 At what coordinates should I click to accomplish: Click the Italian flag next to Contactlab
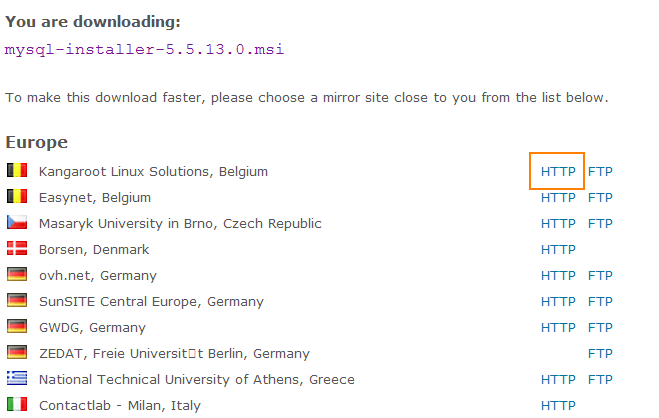(x=17, y=405)
